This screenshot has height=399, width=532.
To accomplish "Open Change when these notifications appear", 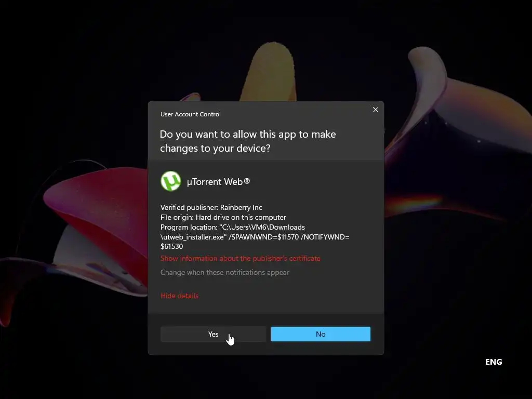I will (x=224, y=272).
